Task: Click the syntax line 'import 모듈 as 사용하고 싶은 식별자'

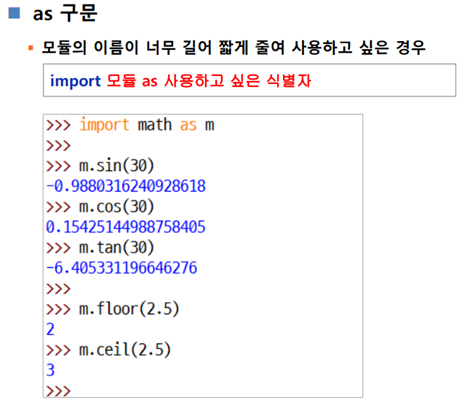Action: [x=180, y=81]
